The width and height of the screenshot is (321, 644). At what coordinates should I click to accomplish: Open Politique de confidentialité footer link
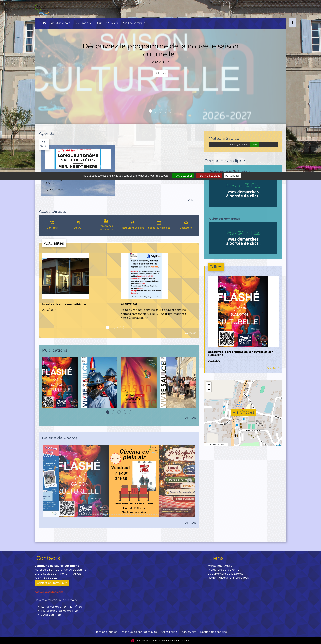[x=139, y=632]
